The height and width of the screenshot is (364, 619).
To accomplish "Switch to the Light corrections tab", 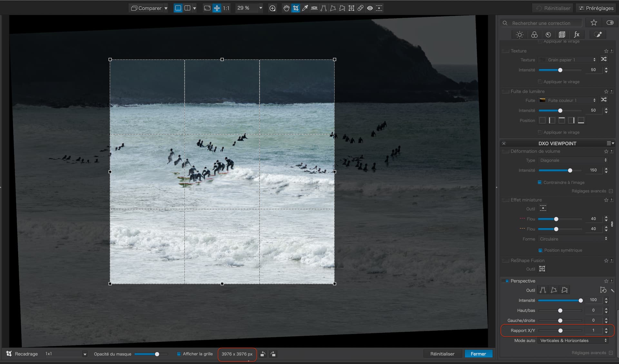I will coord(519,34).
